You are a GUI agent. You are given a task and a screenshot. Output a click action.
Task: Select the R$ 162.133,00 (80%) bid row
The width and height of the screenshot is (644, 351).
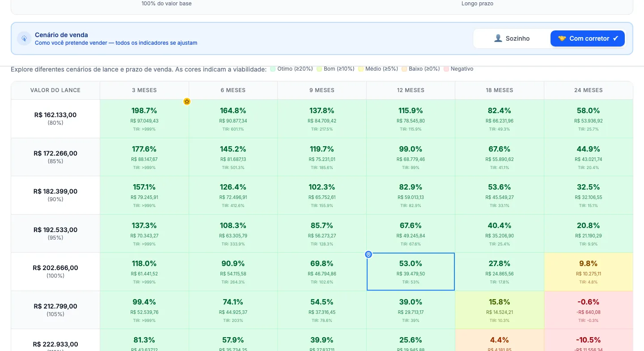tap(55, 118)
